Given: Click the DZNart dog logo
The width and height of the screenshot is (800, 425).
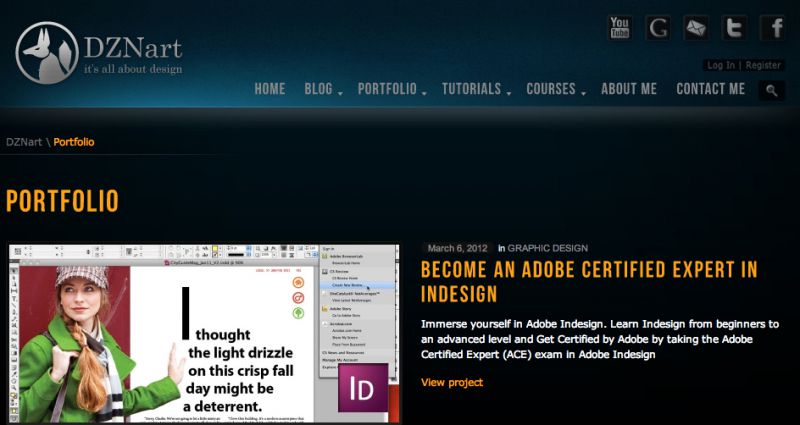Looking at the screenshot, I should point(47,52).
